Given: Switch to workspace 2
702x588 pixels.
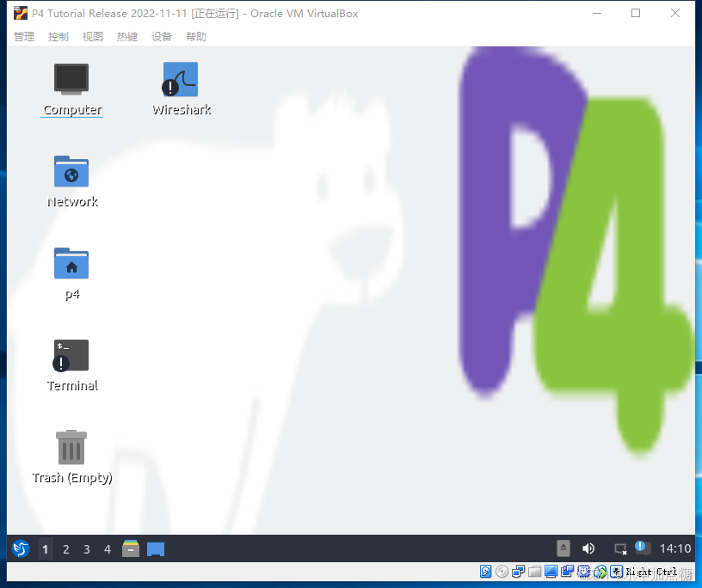Looking at the screenshot, I should click(x=65, y=549).
